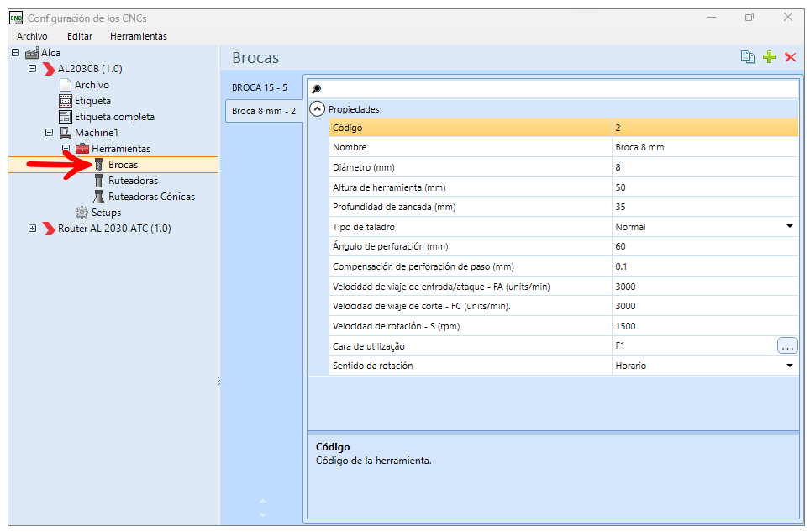Viewport: 810px width, 532px height.
Task: Add a new drill with the green plus icon
Action: 769,57
